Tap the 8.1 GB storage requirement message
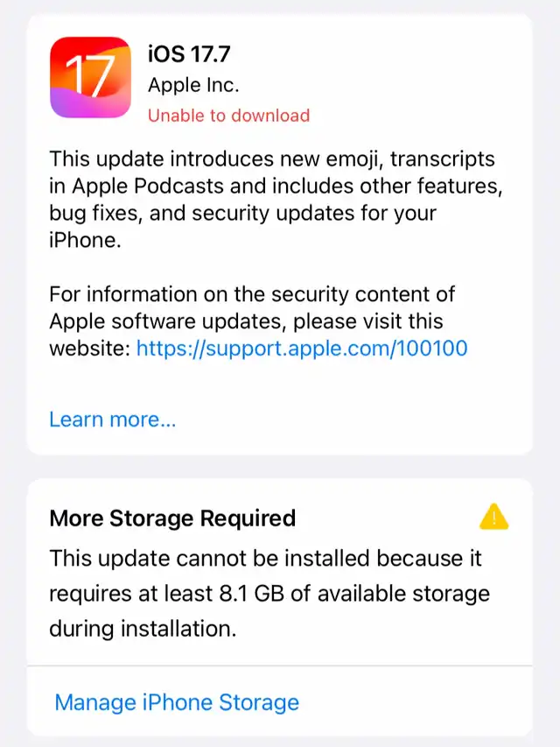 pyautogui.click(x=269, y=593)
